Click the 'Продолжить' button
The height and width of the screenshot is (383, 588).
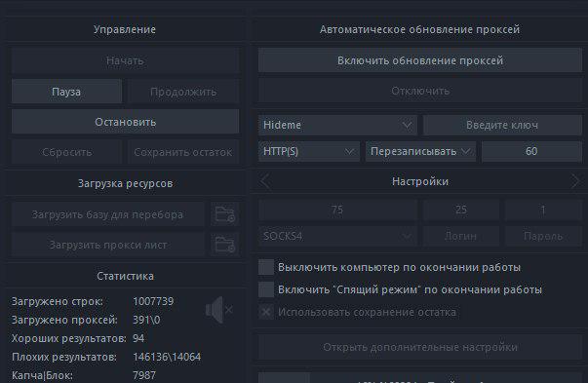(x=183, y=92)
